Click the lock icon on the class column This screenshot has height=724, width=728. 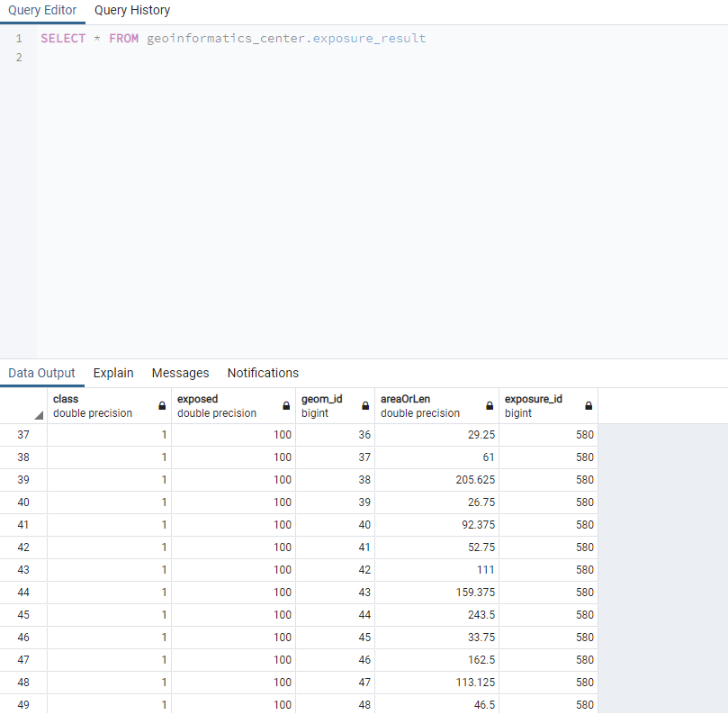[x=162, y=405]
